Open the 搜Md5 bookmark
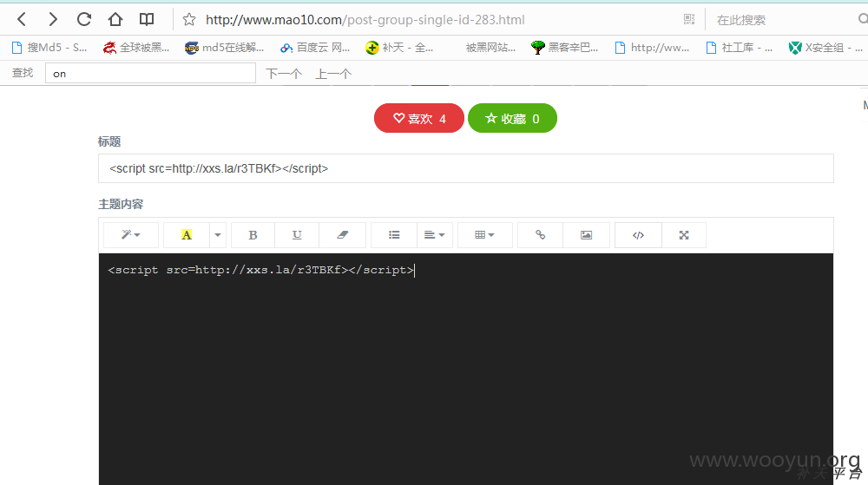This screenshot has height=485, width=868. point(49,48)
